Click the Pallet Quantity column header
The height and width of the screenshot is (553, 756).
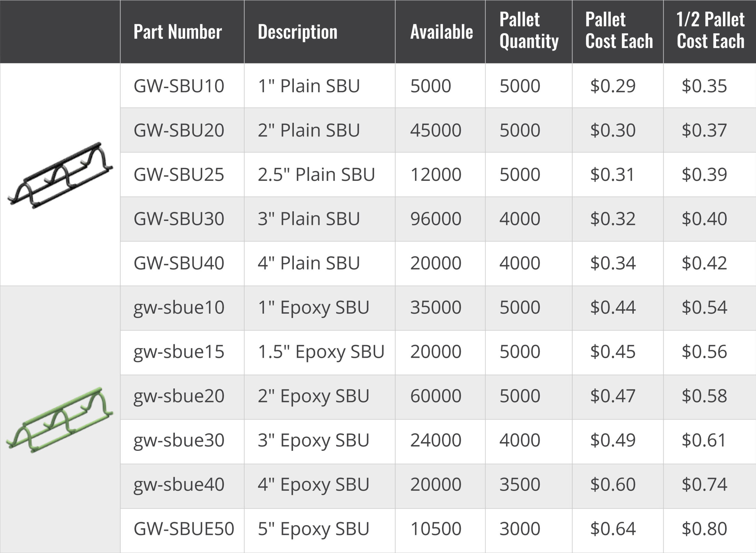click(529, 30)
